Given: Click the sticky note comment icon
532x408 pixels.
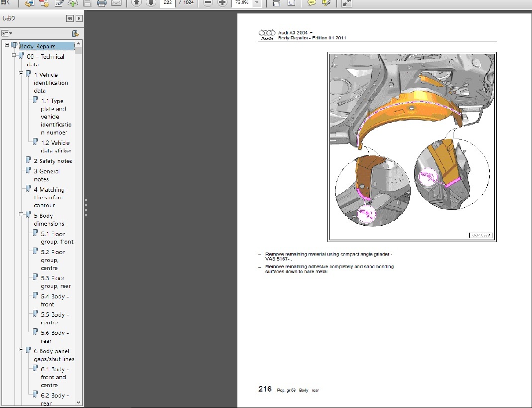Looking at the screenshot, I should [x=312, y=3].
